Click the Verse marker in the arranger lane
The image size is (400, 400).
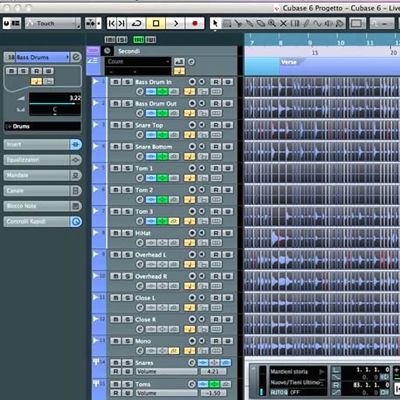289,62
